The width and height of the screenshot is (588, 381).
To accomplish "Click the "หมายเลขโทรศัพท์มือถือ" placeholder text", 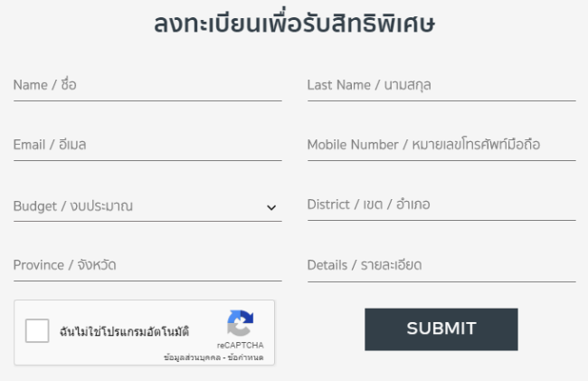I will coord(476,145).
